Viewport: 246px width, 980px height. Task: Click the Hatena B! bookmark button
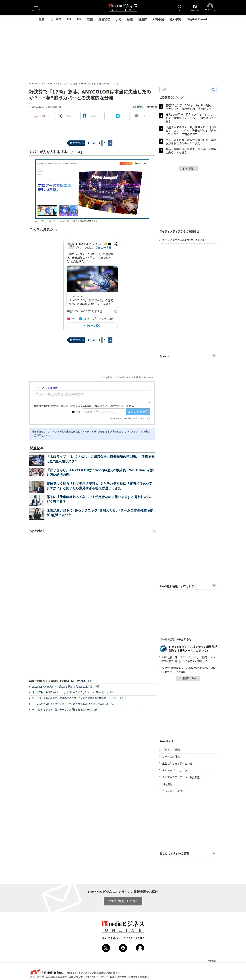(x=117, y=116)
